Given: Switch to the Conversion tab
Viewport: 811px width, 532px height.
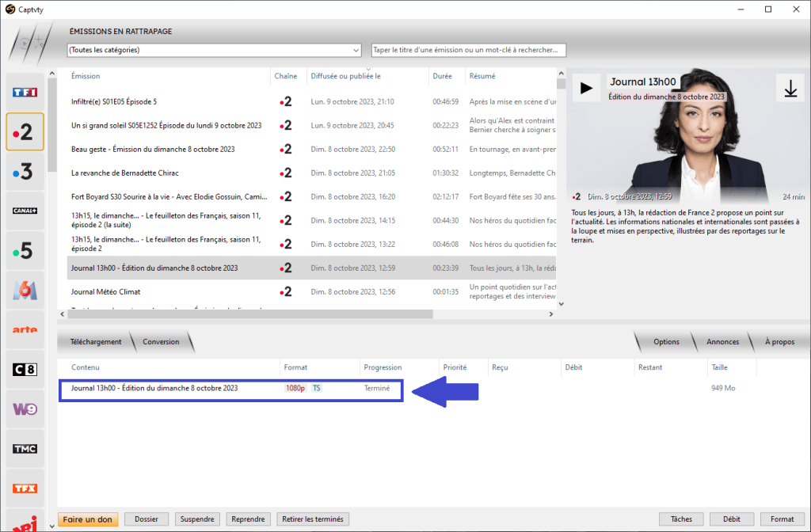Looking at the screenshot, I should pyautogui.click(x=161, y=342).
